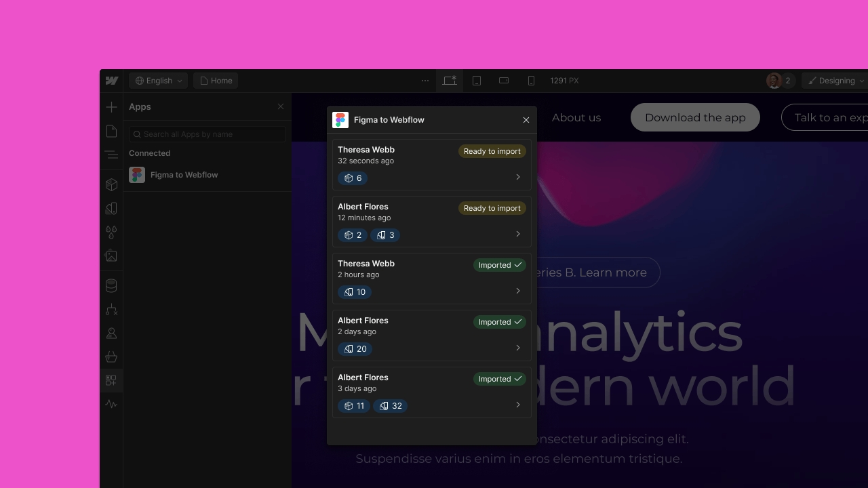Open the English locale dropdown

159,81
